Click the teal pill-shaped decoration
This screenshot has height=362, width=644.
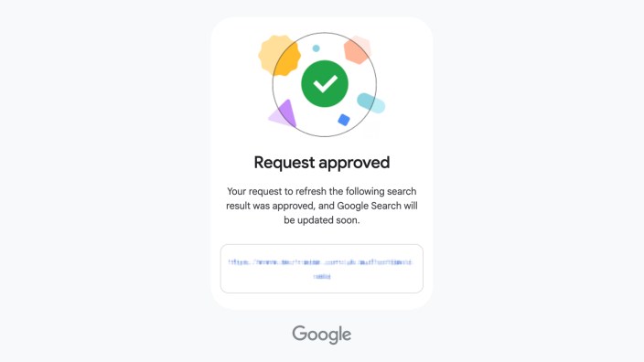click(x=370, y=103)
